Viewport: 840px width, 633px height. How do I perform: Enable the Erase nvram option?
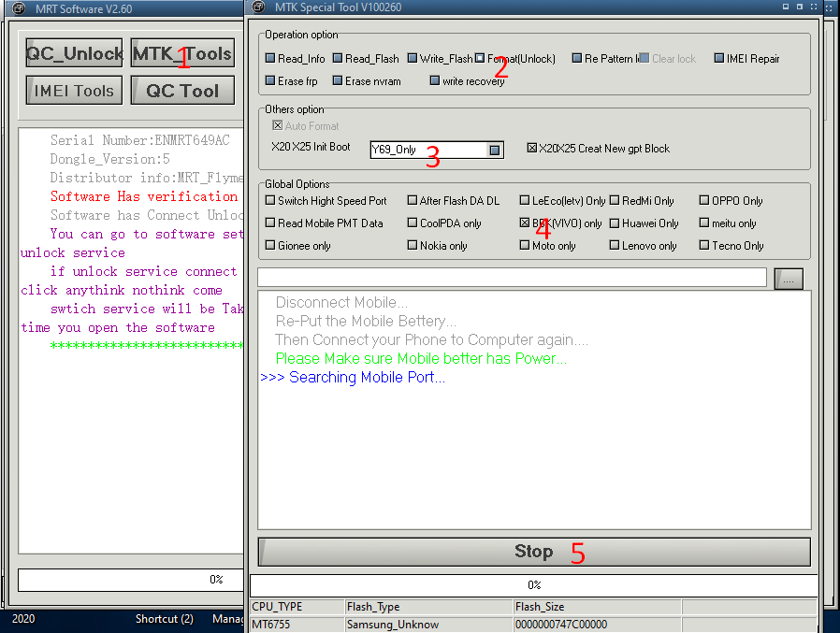367,80
